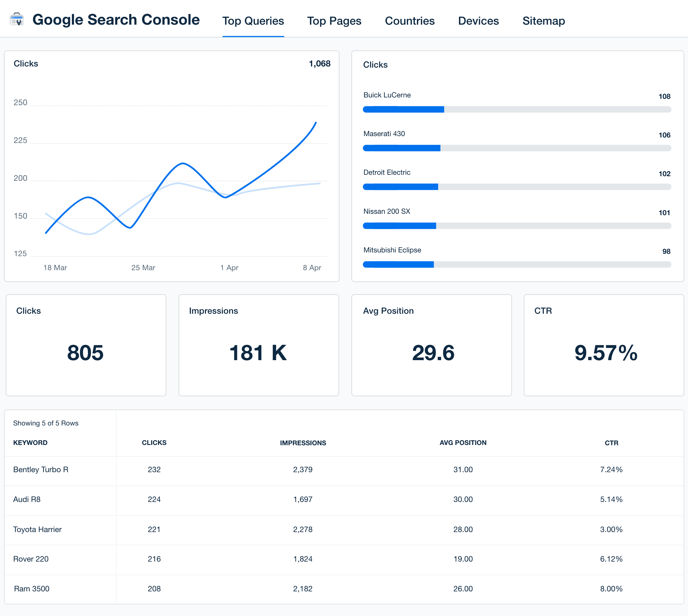
Task: Select the Devices tab
Action: coord(478,21)
